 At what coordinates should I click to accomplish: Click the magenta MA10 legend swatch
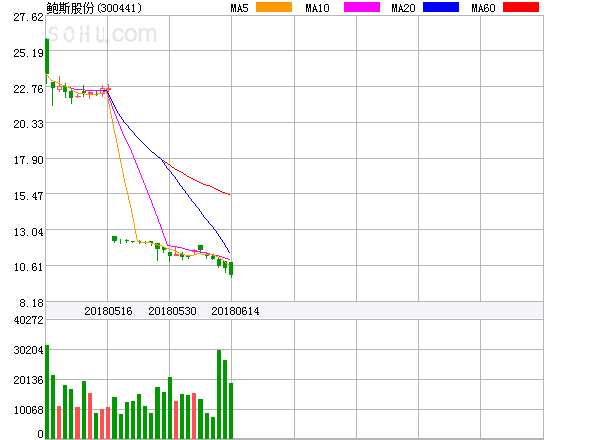coord(362,7)
